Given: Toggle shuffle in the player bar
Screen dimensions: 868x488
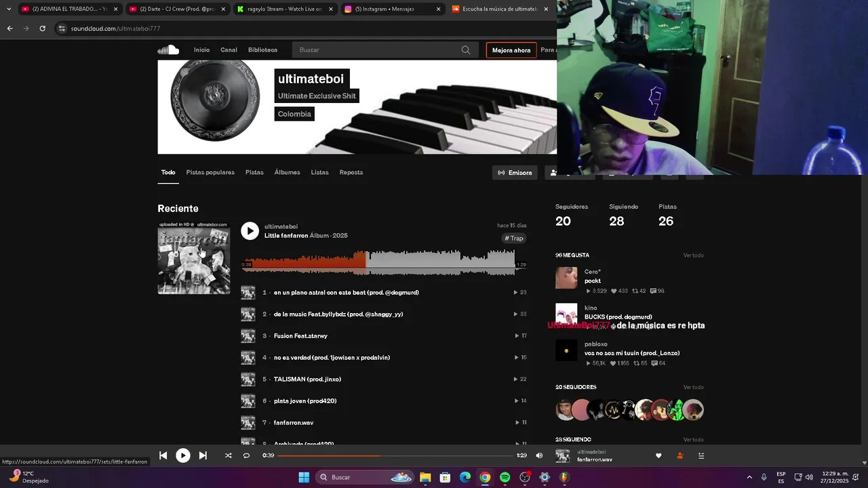Looking at the screenshot, I should pos(228,455).
